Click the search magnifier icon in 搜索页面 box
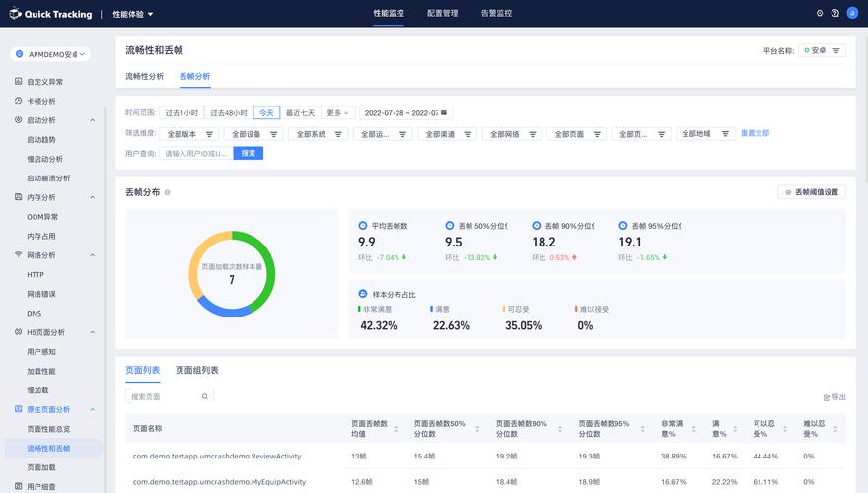 point(205,396)
